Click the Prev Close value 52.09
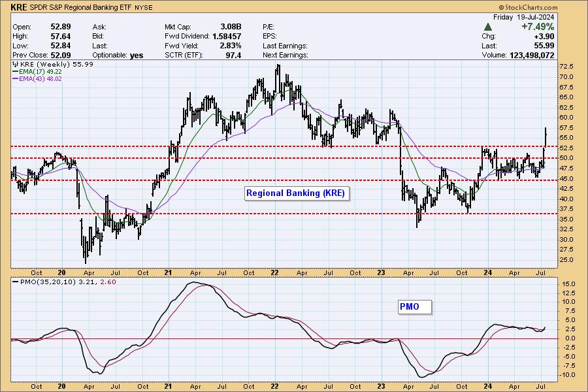This screenshot has height=392, width=588. point(61,55)
